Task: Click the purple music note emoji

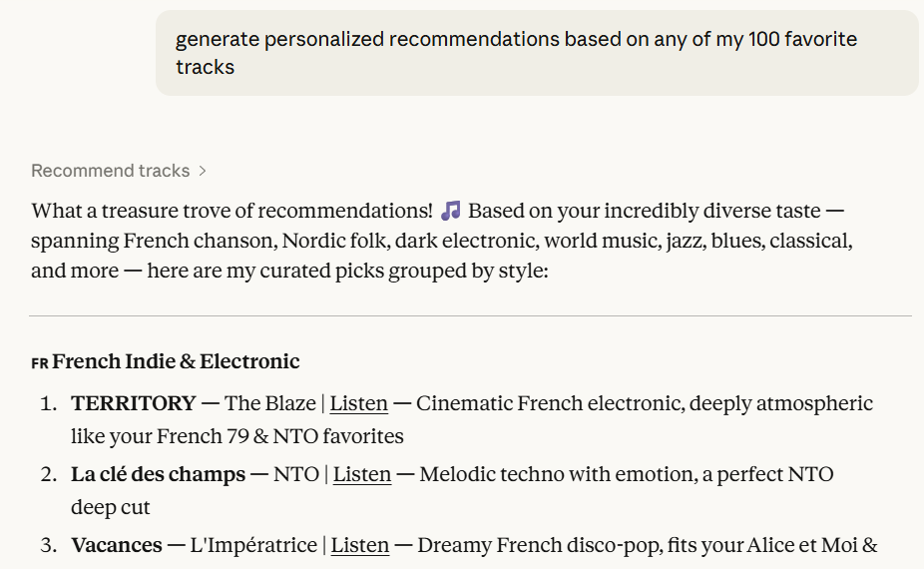Action: pos(451,211)
